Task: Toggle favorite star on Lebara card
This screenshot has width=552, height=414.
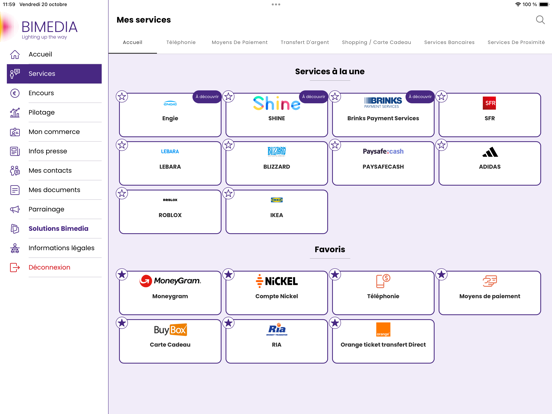Action: pos(122,145)
